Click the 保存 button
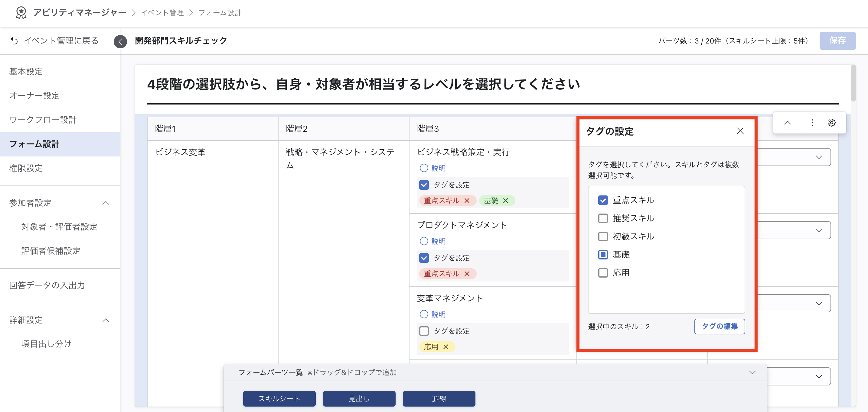 coord(838,40)
